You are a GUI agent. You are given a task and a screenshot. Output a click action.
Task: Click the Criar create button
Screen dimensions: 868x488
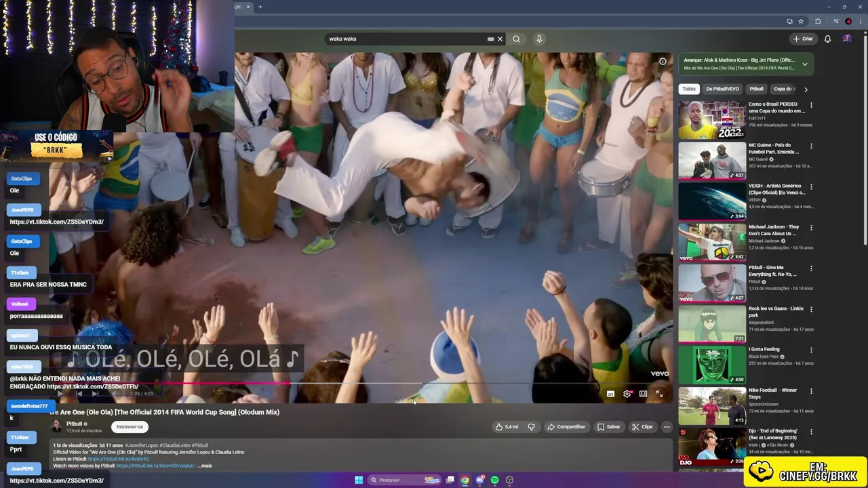click(803, 39)
